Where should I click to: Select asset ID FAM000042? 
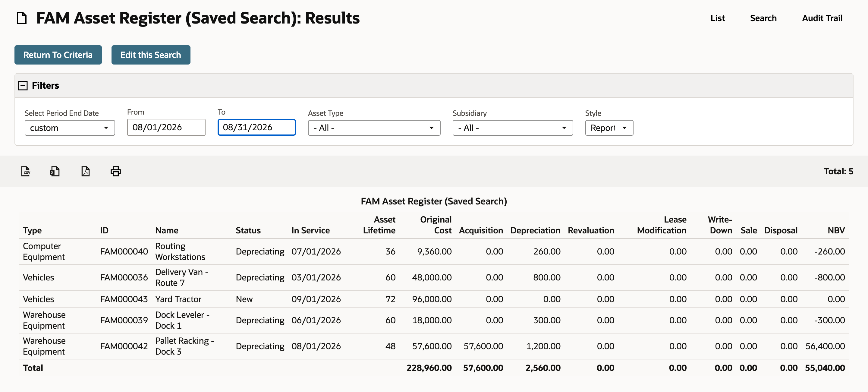click(x=124, y=346)
